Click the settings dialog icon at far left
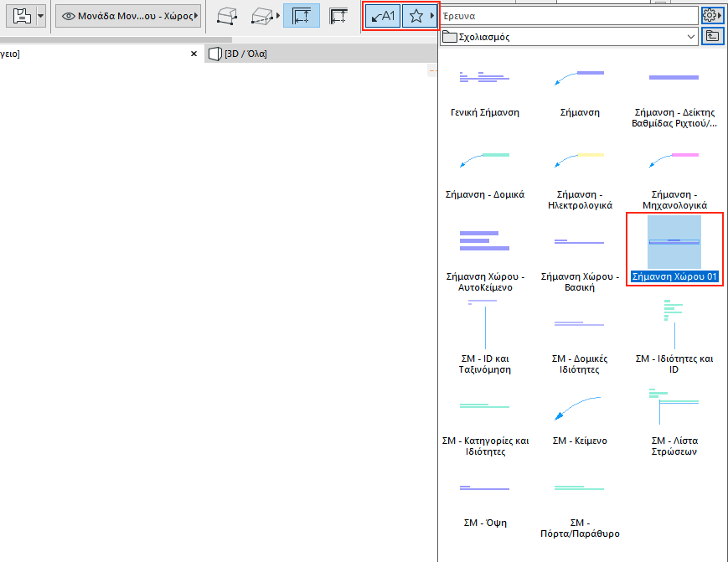 tap(21, 16)
